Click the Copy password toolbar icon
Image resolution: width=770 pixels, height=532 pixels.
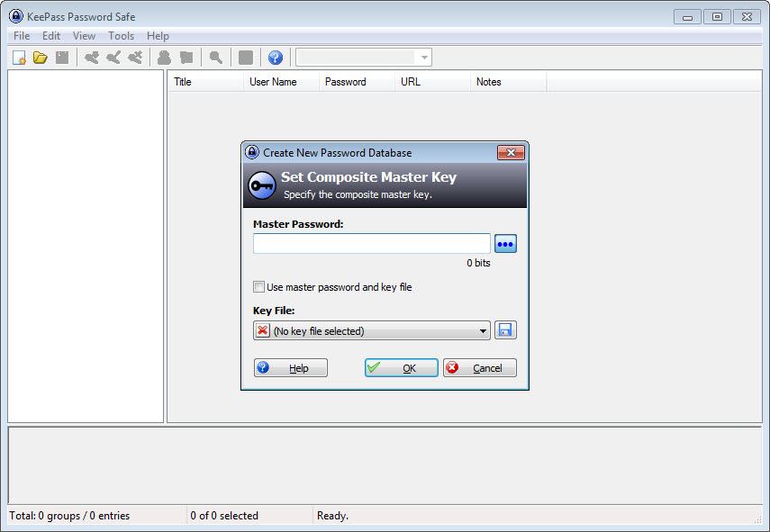[x=186, y=58]
